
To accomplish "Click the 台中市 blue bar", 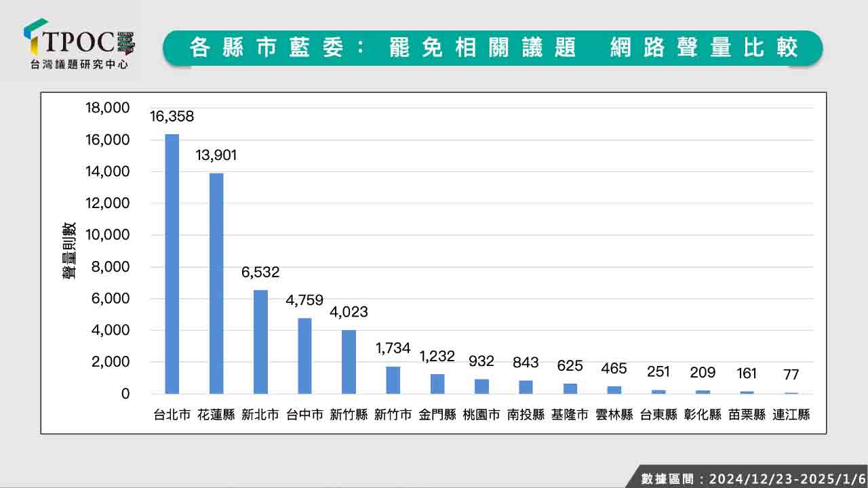I will click(304, 356).
